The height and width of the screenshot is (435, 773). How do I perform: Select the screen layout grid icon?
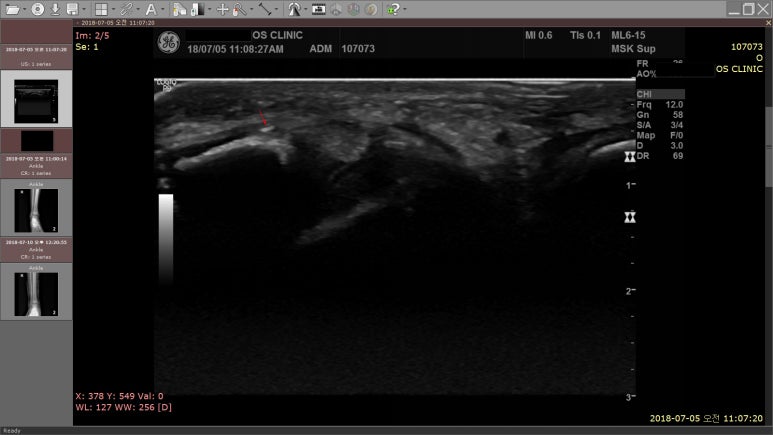coord(101,9)
